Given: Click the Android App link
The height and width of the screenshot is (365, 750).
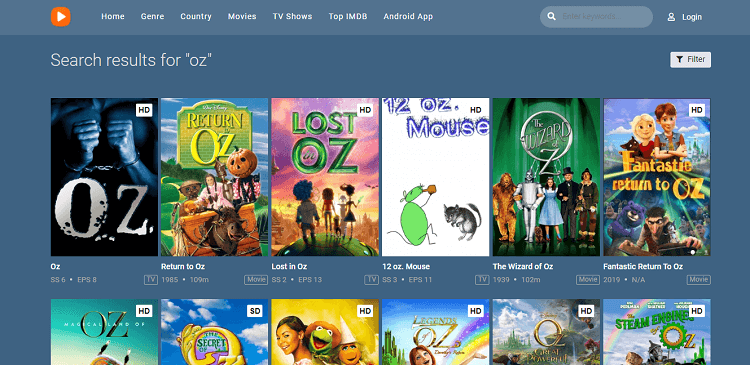Looking at the screenshot, I should [408, 16].
